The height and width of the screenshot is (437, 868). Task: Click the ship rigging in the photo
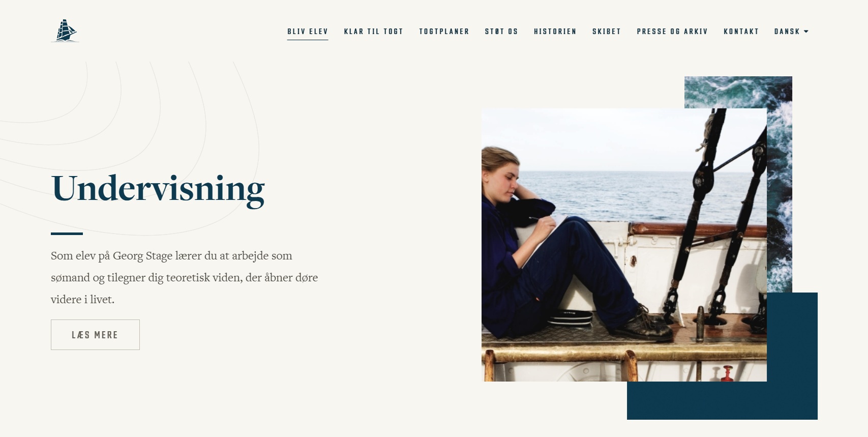(722, 214)
